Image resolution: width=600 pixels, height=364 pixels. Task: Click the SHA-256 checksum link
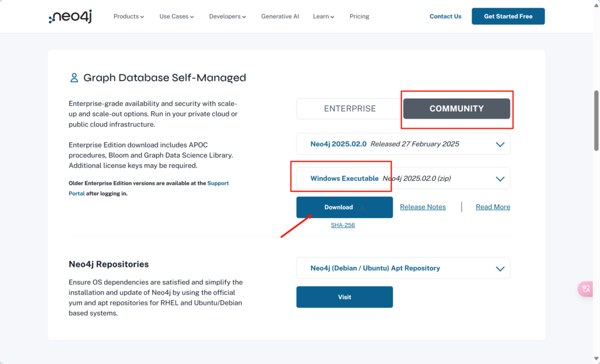[343, 225]
